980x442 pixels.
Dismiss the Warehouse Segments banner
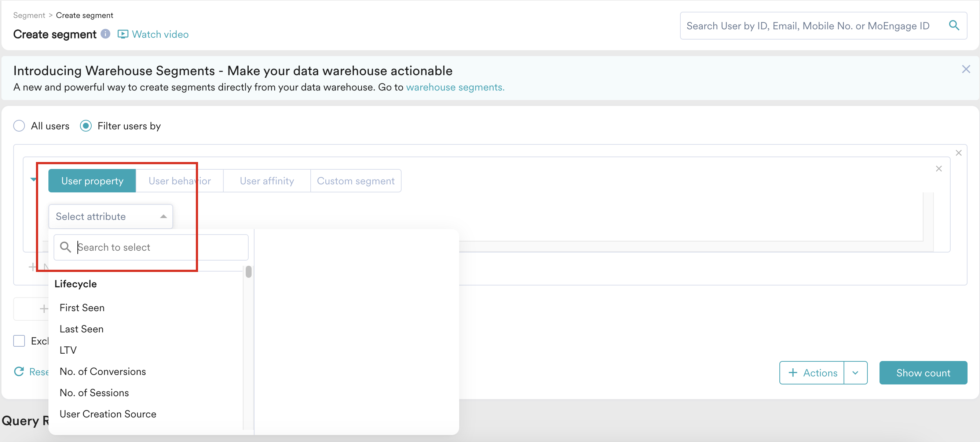pyautogui.click(x=966, y=69)
